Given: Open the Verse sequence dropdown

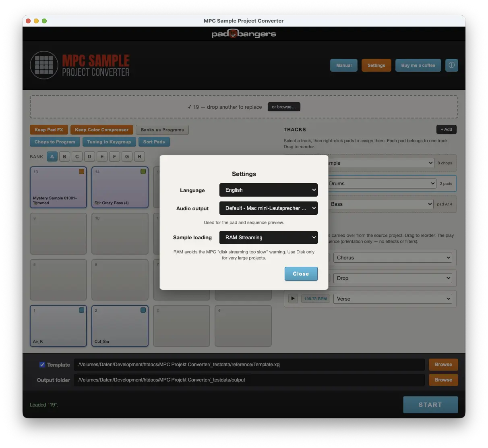Looking at the screenshot, I should [393, 299].
